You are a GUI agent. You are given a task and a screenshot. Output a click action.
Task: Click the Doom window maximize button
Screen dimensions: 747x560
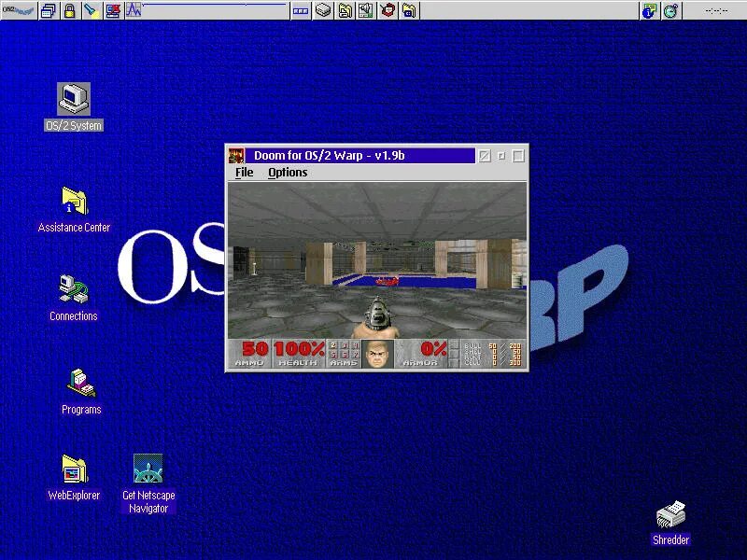click(x=518, y=156)
